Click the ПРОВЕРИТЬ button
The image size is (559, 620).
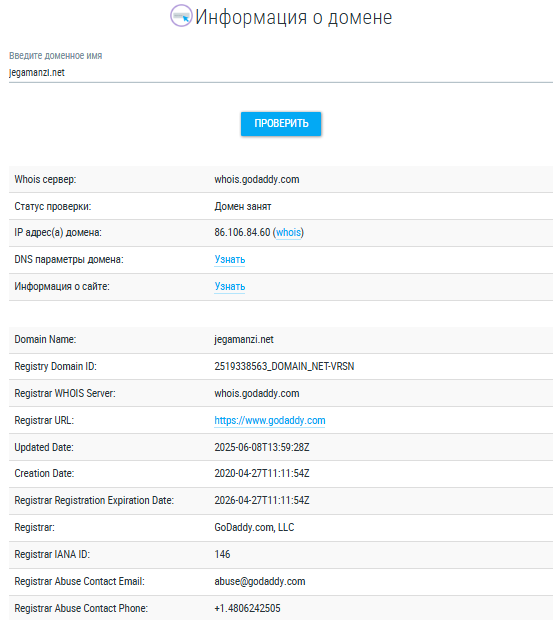(281, 124)
